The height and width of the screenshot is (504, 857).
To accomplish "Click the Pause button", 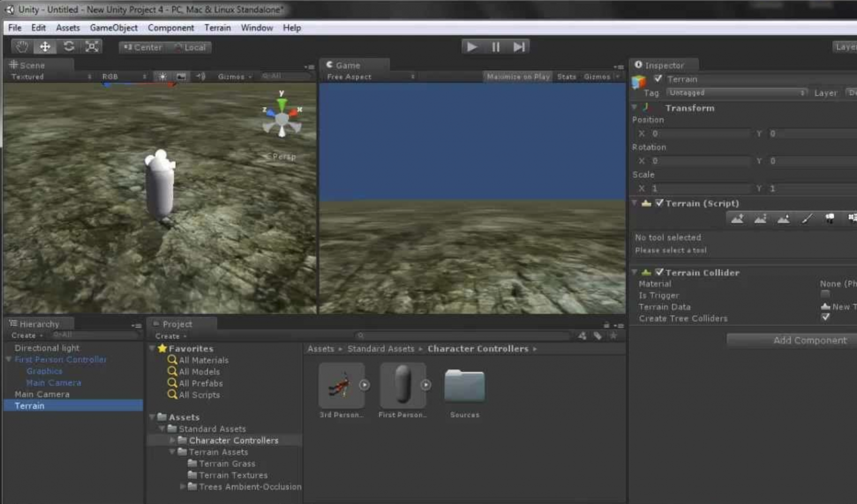I will click(496, 47).
